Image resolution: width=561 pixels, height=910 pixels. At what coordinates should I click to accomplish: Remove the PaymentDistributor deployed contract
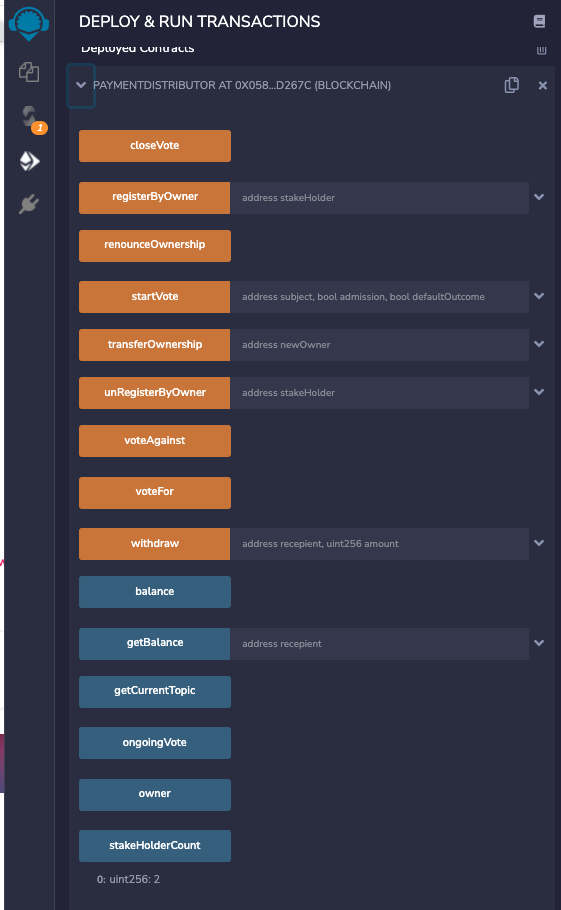542,86
